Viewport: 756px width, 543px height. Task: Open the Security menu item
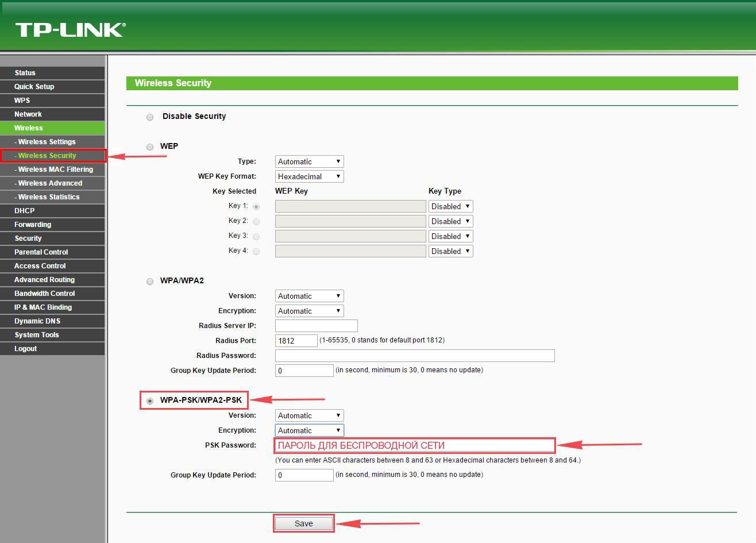point(52,238)
